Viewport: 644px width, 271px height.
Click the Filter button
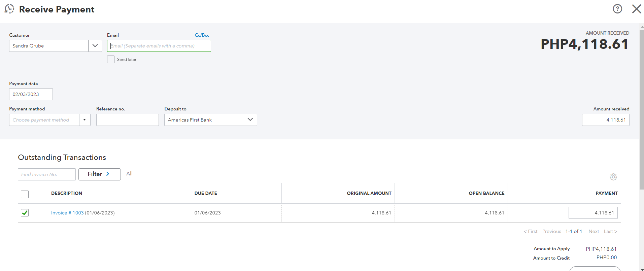[99, 174]
